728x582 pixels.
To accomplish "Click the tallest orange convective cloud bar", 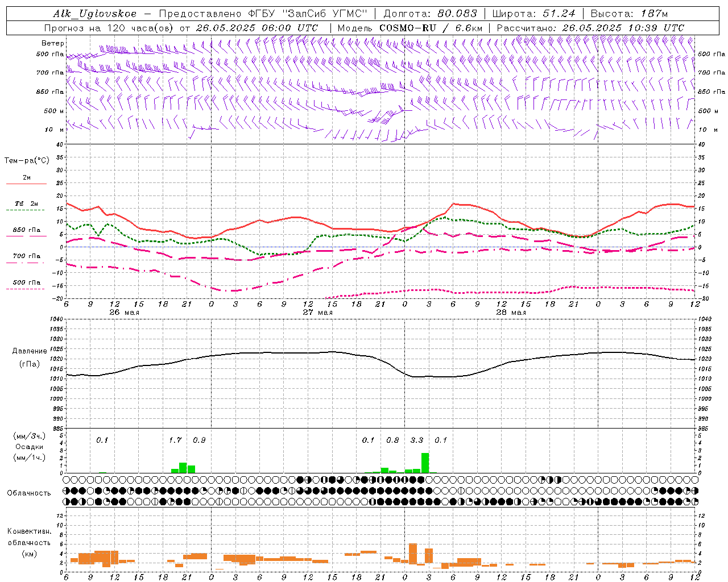I will point(413,554).
